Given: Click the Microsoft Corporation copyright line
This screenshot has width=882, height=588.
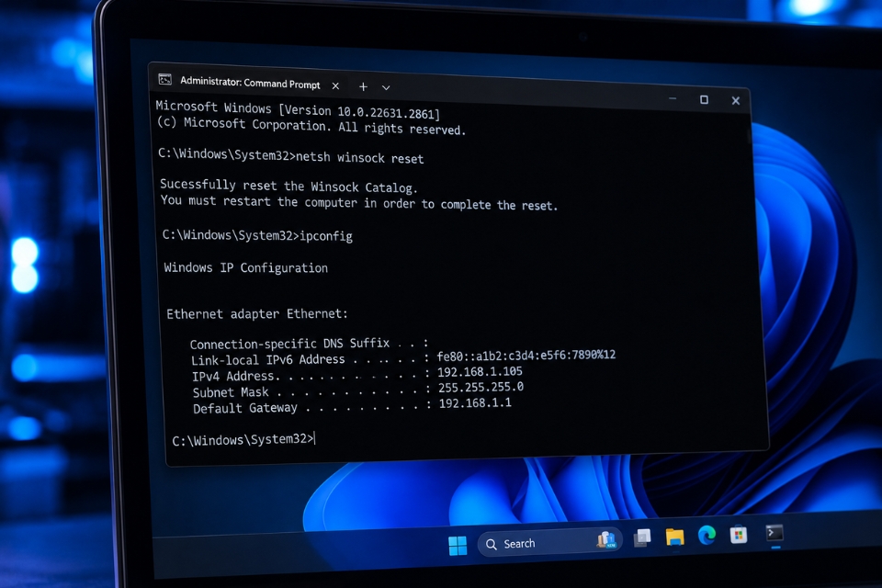Looking at the screenshot, I should coord(311,126).
